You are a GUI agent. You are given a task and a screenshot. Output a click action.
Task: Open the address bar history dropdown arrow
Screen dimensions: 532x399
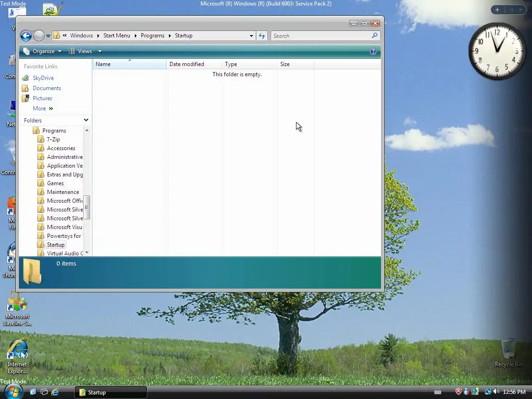tap(251, 36)
